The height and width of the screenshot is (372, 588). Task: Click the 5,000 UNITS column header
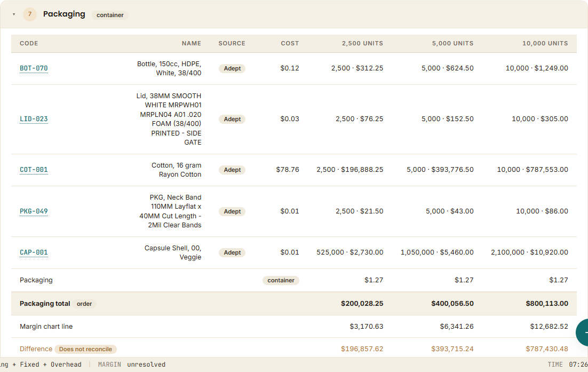[452, 44]
